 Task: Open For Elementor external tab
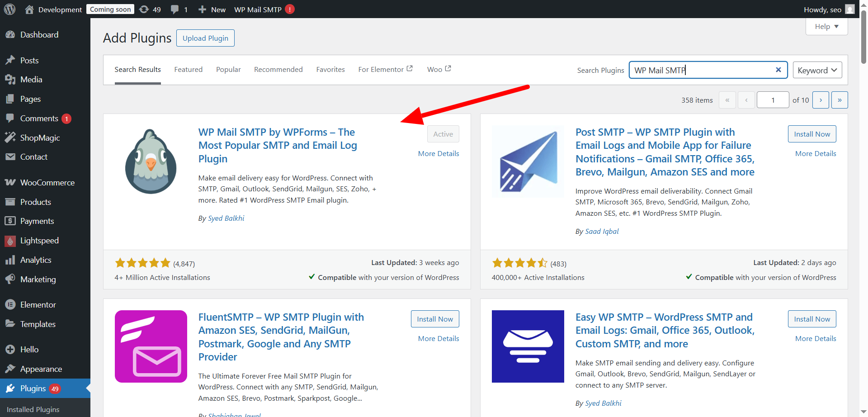(x=386, y=70)
